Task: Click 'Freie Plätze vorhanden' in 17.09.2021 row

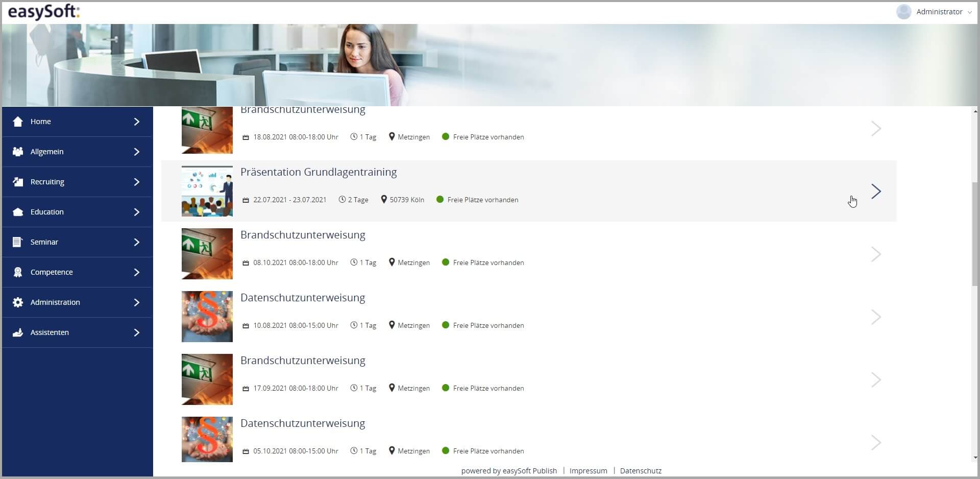Action: [x=488, y=388]
